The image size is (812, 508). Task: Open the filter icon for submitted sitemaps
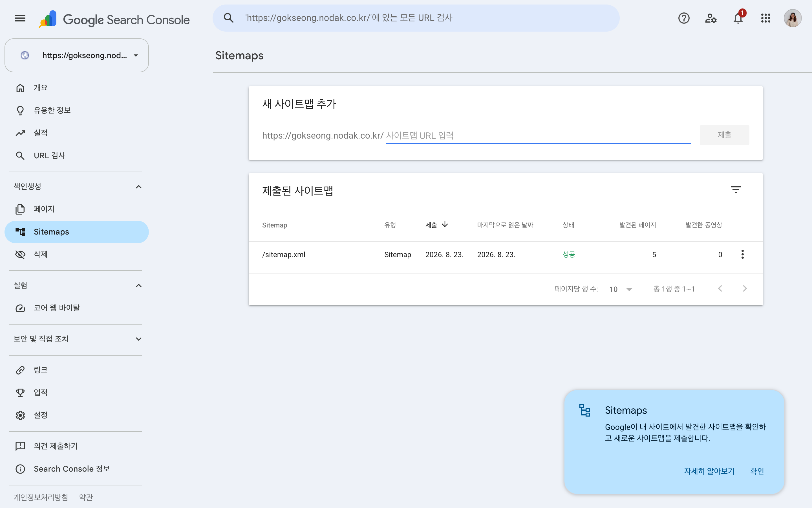coord(736,190)
